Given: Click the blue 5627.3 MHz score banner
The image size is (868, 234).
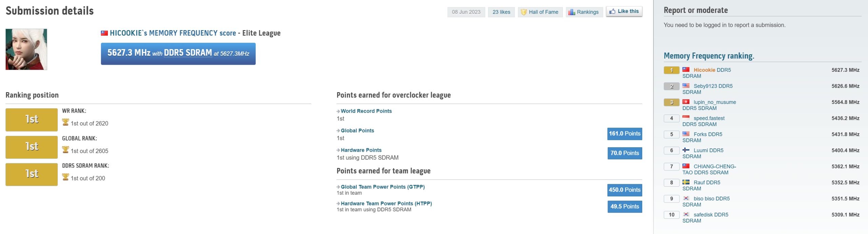Looking at the screenshot, I should coord(178,54).
